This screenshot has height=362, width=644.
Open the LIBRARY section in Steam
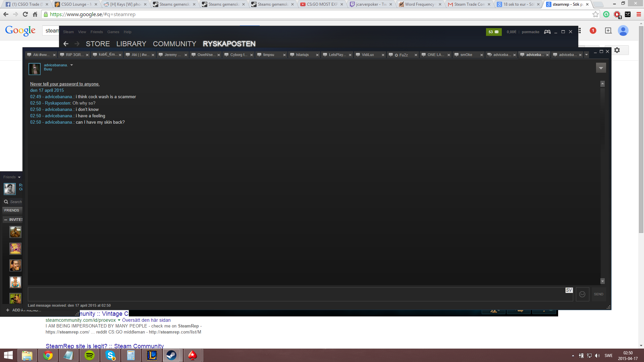pyautogui.click(x=131, y=44)
